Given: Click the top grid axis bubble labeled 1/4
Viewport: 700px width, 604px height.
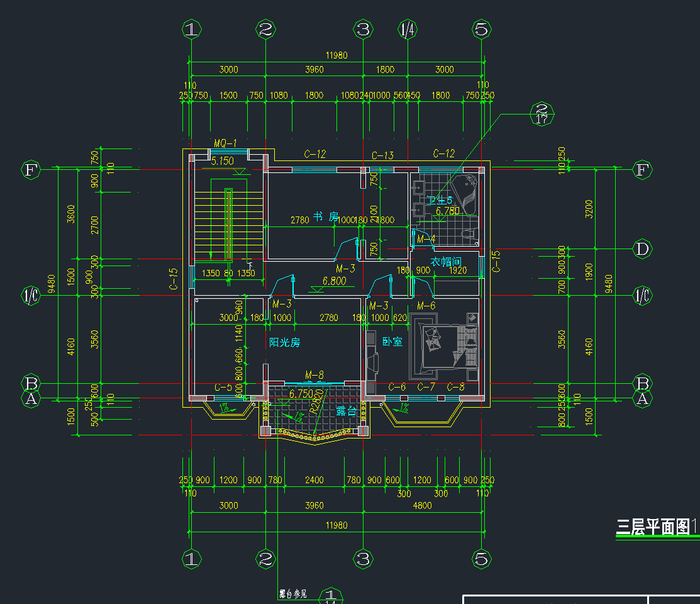Looking at the screenshot, I should [408, 29].
